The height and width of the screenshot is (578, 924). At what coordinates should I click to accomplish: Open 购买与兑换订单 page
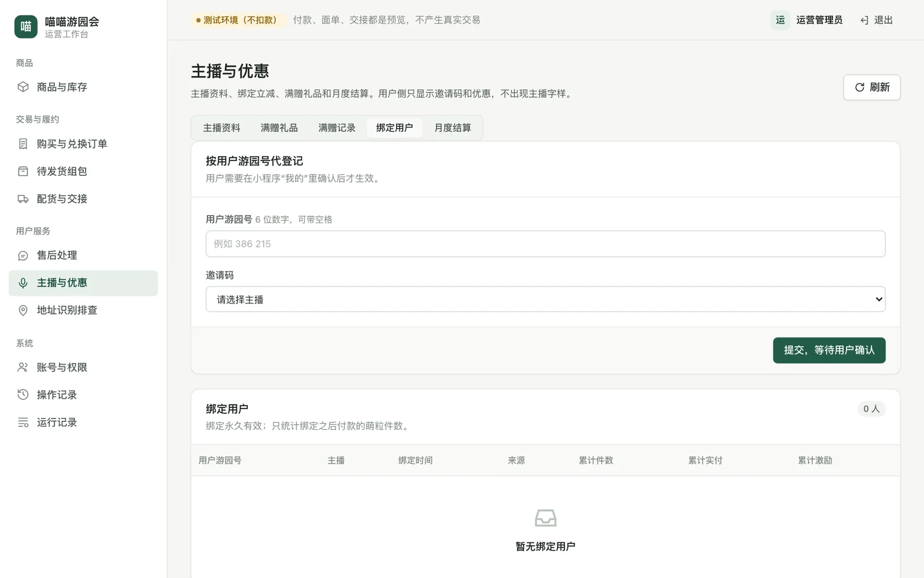point(83,144)
